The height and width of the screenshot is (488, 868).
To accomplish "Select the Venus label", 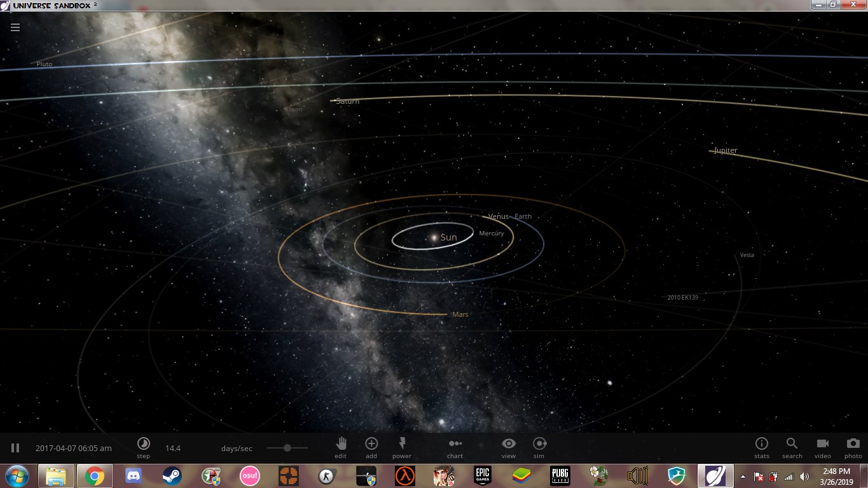I will [x=499, y=216].
